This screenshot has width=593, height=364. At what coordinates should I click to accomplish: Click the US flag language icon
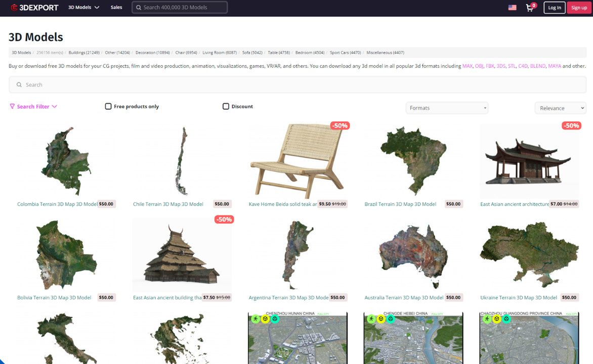tap(513, 8)
